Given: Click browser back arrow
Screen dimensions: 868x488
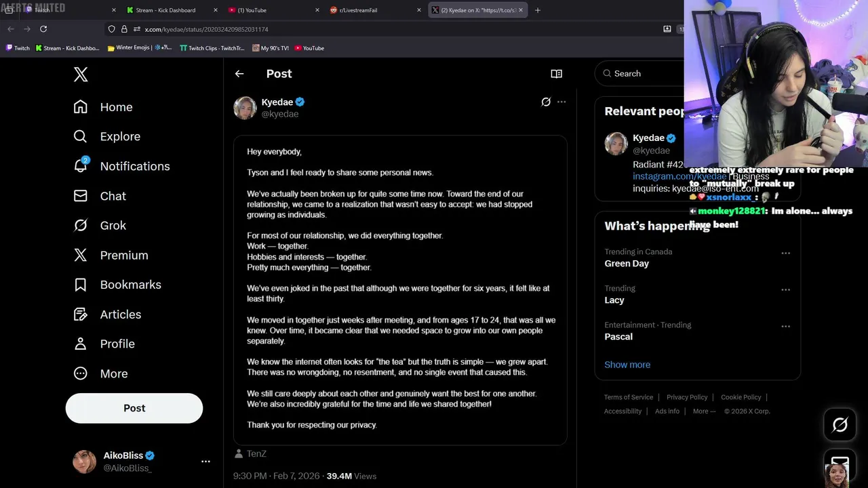Looking at the screenshot, I should [10, 29].
